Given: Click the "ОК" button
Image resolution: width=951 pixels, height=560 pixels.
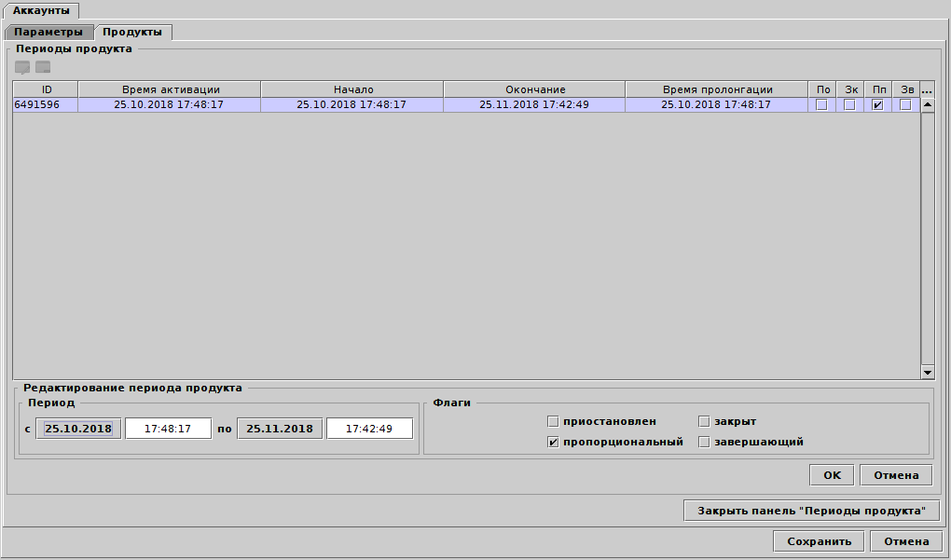Looking at the screenshot, I should (x=830, y=474).
